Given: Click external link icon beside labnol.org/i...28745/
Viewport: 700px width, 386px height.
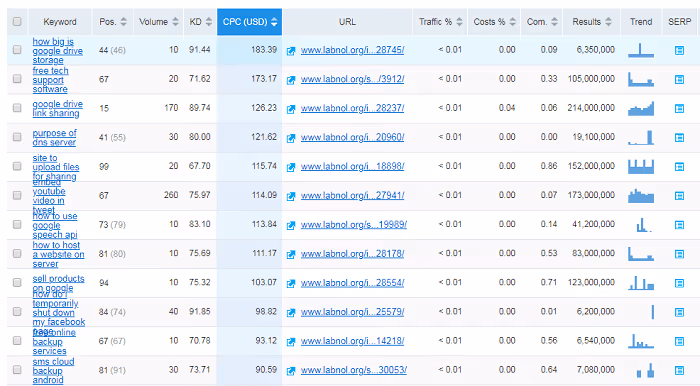Looking at the screenshot, I should [291, 51].
